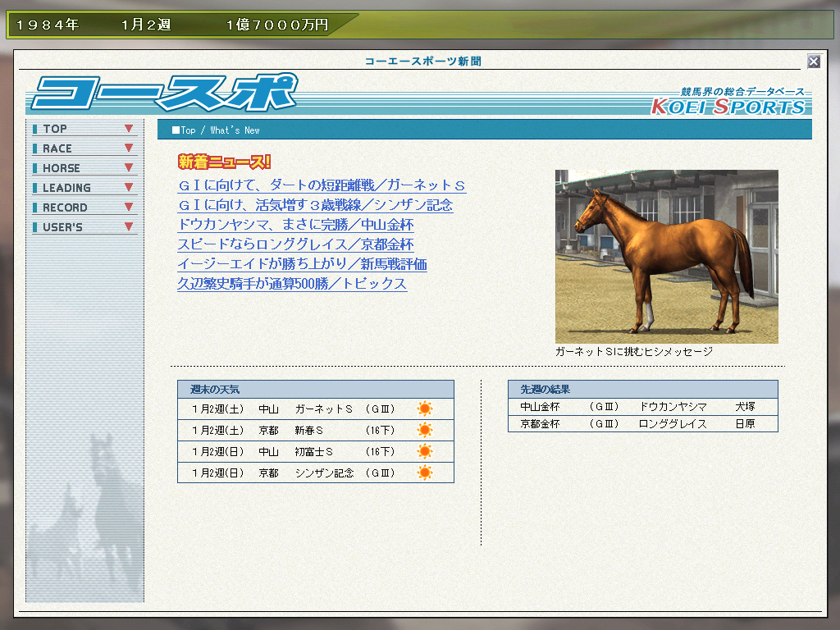This screenshot has height=630, width=840.
Task: Click sun icon for 新春S race
Action: (424, 430)
